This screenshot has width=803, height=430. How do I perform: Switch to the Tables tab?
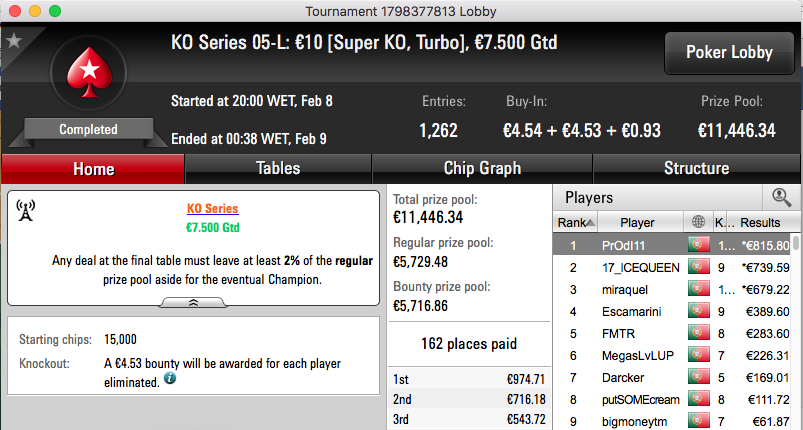coord(278,168)
